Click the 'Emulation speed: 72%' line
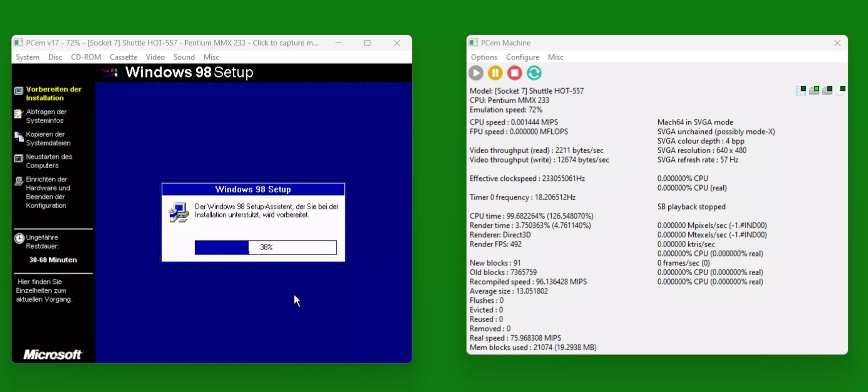 coord(506,110)
